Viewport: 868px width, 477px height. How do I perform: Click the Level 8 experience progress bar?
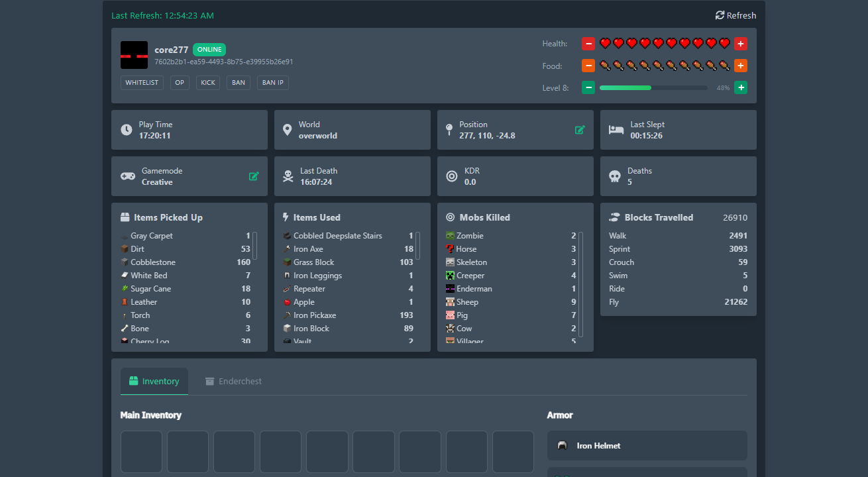pyautogui.click(x=653, y=87)
